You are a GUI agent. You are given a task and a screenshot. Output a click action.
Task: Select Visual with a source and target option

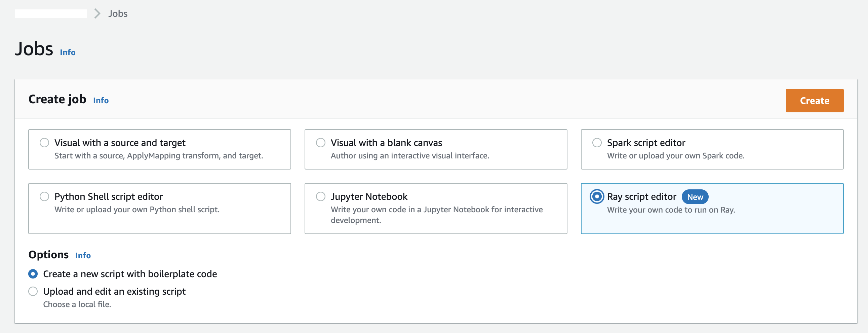[x=44, y=143]
